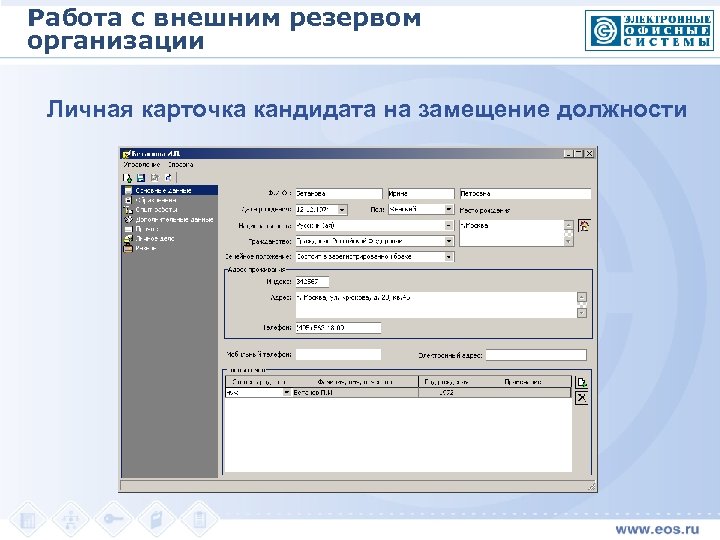Select Личное дело in the sidebar
This screenshot has height=540, width=720.
(155, 239)
